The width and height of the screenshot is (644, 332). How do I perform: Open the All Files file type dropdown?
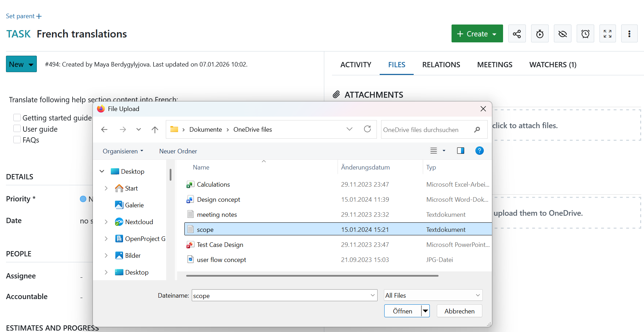point(433,295)
